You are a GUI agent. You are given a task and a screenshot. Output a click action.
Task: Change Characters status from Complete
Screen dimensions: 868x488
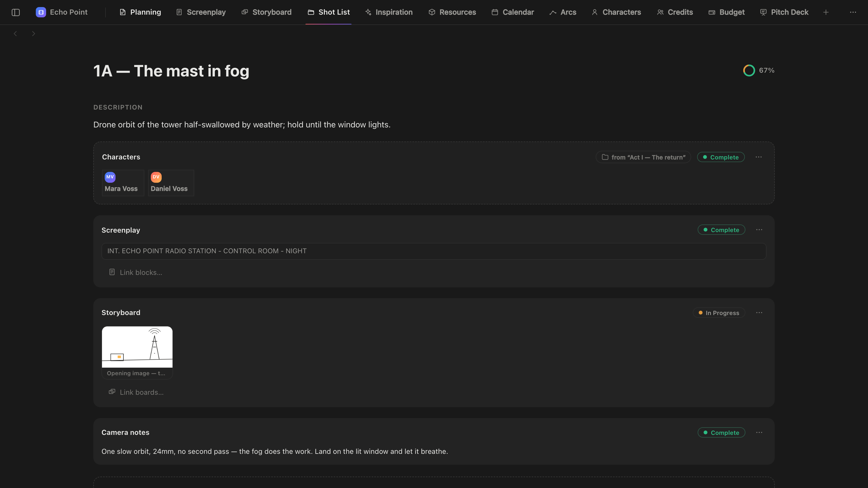(x=721, y=157)
